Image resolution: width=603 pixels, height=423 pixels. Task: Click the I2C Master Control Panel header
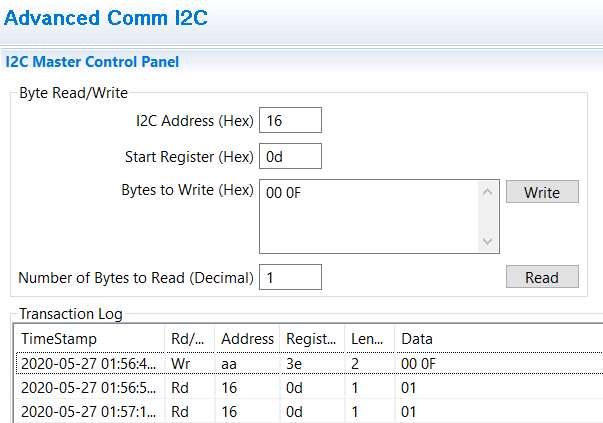coord(92,62)
